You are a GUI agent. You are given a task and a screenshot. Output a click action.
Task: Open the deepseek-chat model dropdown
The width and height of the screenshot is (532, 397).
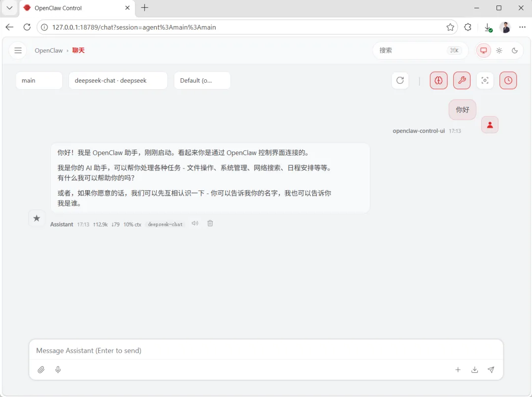tap(118, 80)
